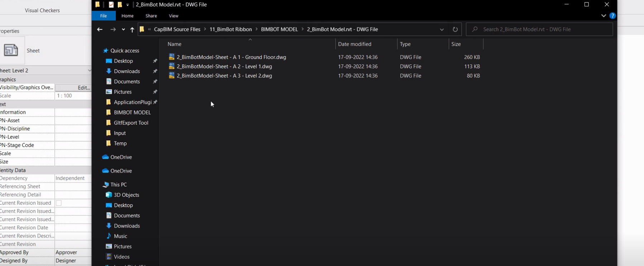Viewport: 644px width, 266px height.
Task: Click the search magnifier icon
Action: tap(475, 29)
